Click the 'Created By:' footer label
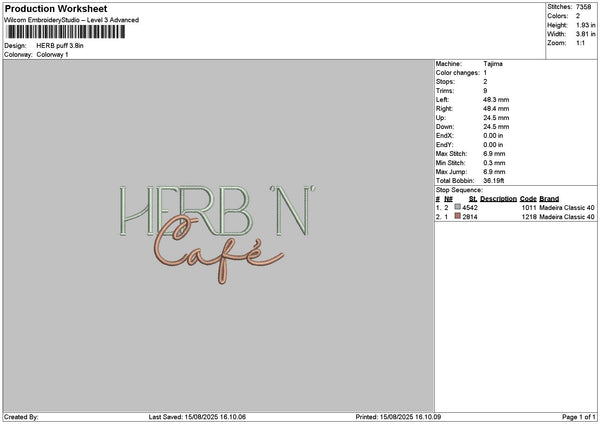 tap(21, 417)
